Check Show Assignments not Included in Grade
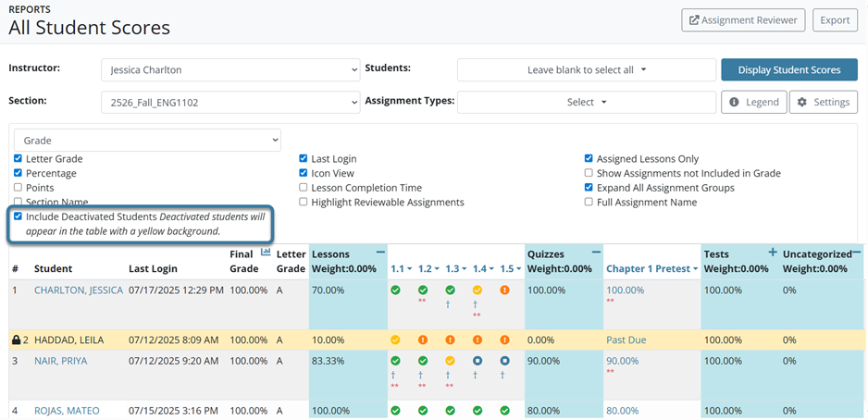The width and height of the screenshot is (868, 420). click(589, 173)
